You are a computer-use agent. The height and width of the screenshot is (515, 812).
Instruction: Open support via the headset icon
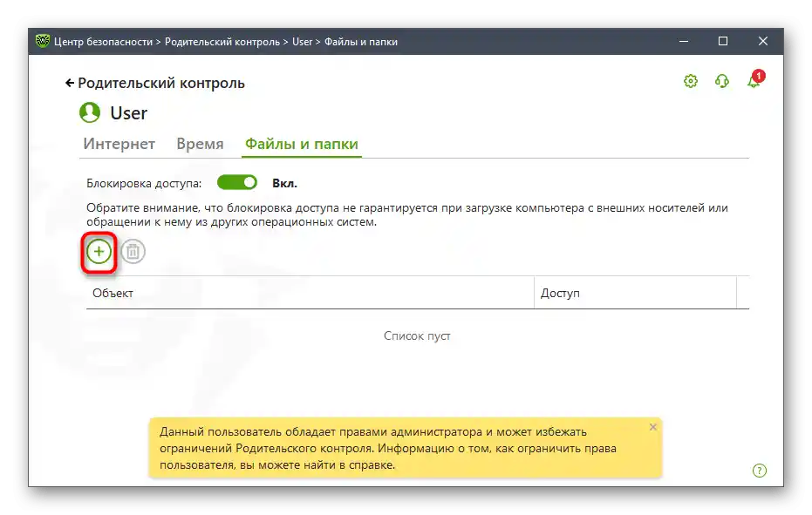722,81
